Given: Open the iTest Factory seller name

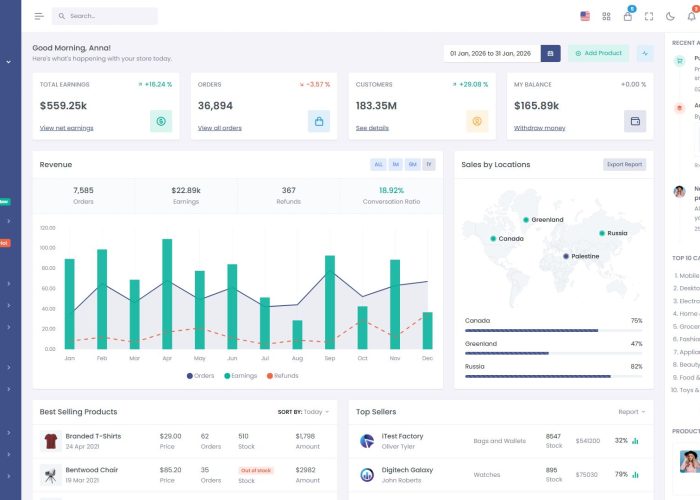Looking at the screenshot, I should tap(402, 436).
